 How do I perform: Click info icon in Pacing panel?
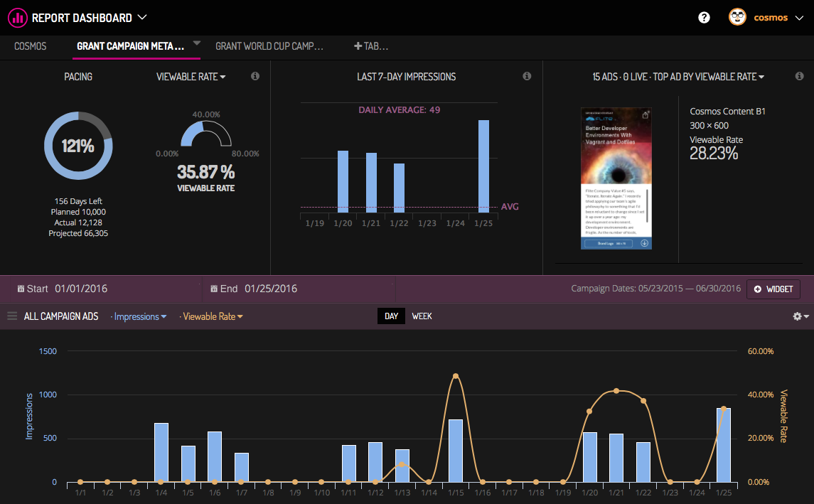(x=255, y=76)
